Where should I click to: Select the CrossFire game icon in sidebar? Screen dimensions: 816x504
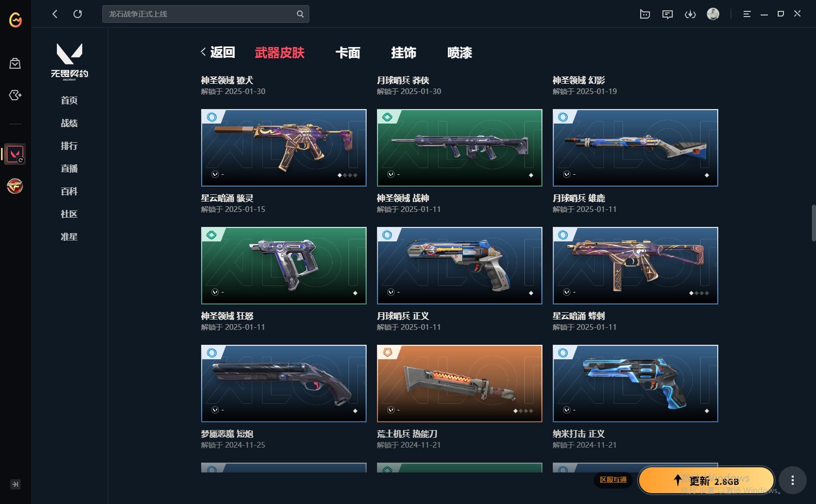click(x=15, y=186)
